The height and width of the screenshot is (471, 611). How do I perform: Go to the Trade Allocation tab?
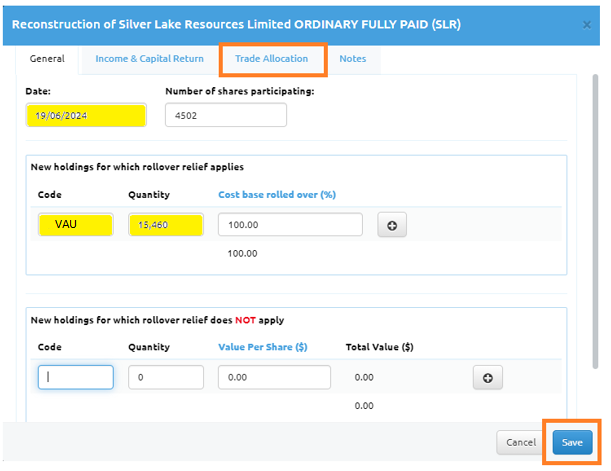(271, 59)
